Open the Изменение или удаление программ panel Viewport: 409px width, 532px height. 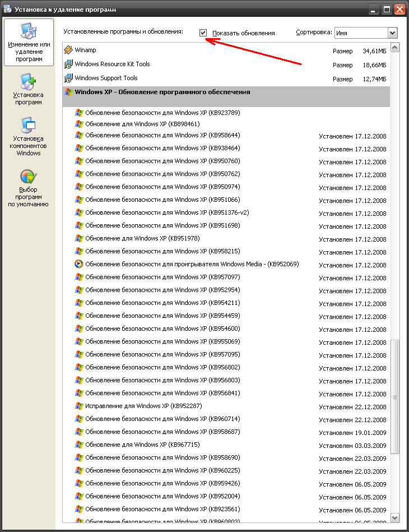click(x=29, y=42)
